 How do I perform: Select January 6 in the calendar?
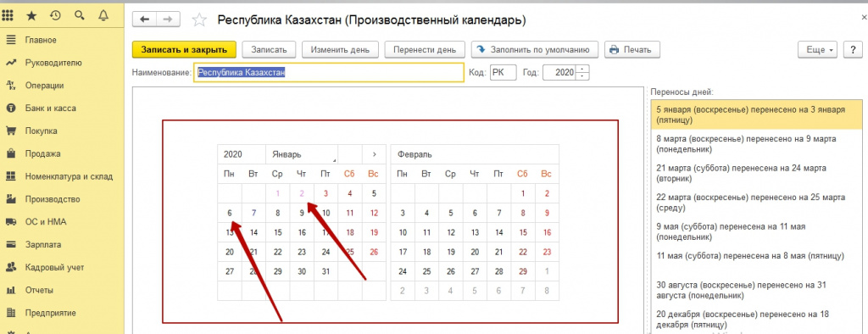[x=229, y=213]
